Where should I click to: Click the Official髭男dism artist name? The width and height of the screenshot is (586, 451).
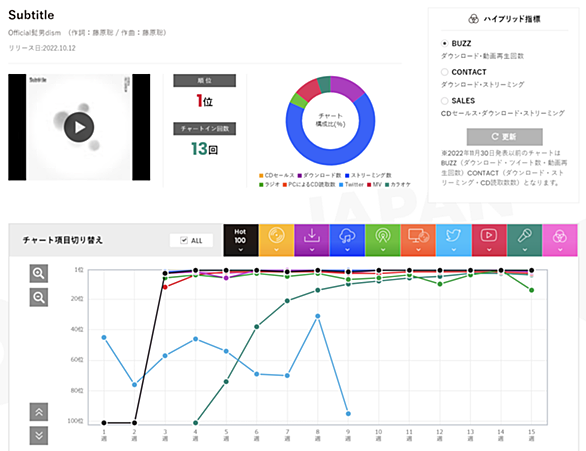pyautogui.click(x=34, y=33)
